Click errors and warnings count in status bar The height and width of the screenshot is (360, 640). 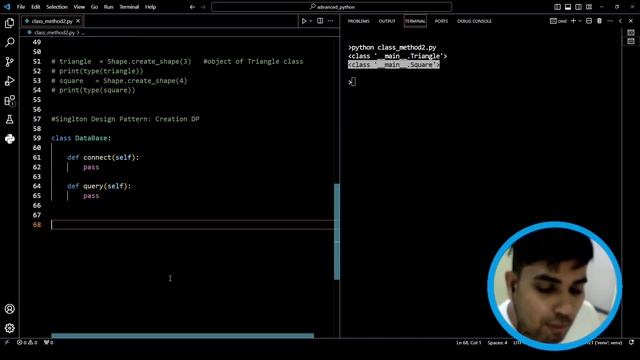(x=27, y=342)
